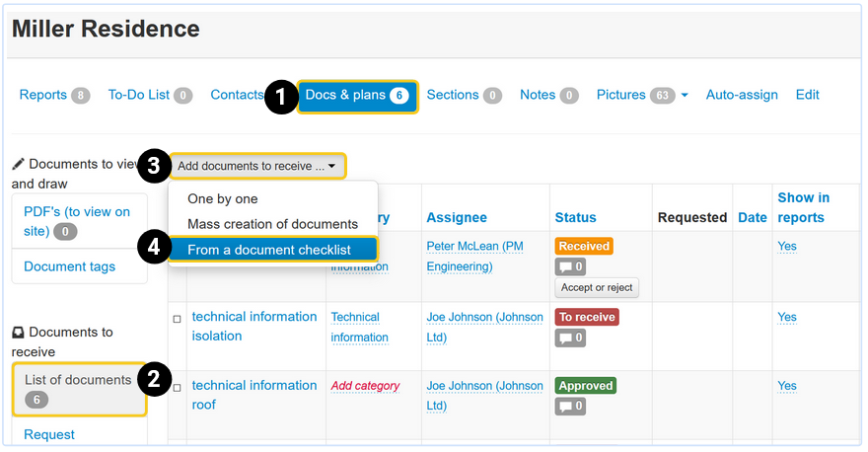Tick checkbox for technical information roof
The height and width of the screenshot is (452, 868).
(x=178, y=389)
